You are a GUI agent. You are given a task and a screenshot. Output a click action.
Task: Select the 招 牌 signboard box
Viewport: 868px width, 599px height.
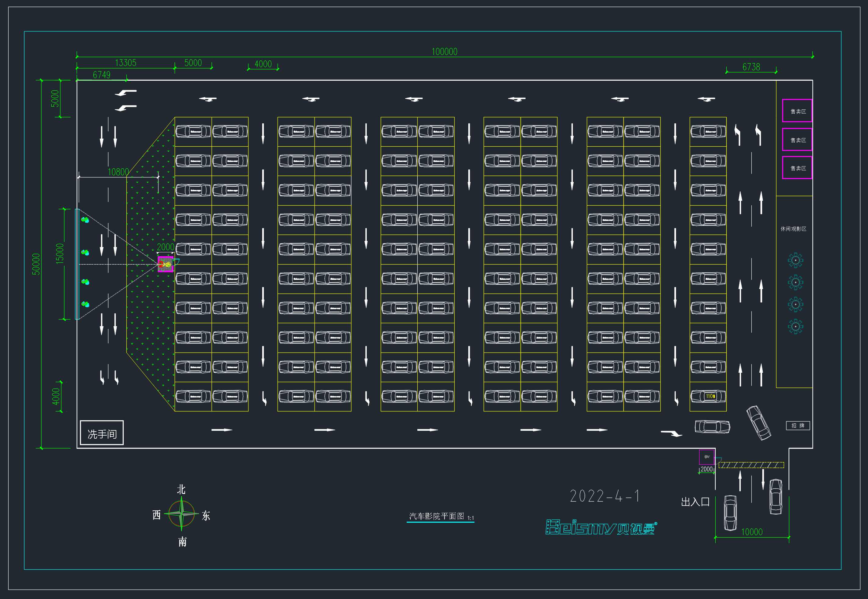tap(798, 426)
